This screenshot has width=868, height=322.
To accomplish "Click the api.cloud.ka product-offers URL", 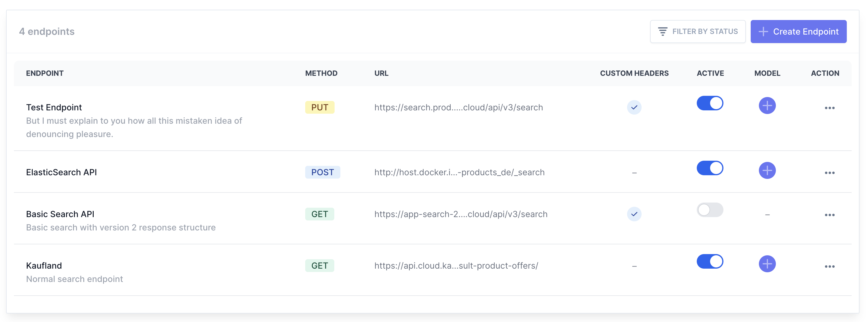I will (x=456, y=266).
